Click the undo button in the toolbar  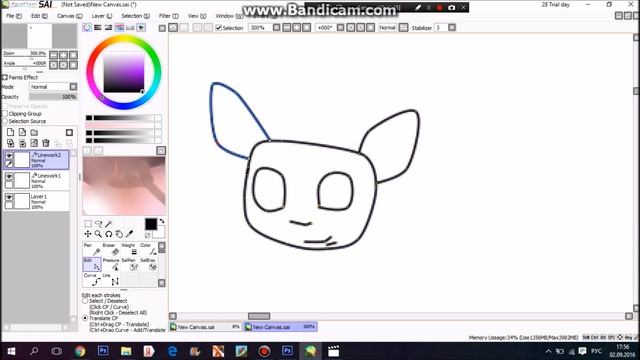pos(173,27)
